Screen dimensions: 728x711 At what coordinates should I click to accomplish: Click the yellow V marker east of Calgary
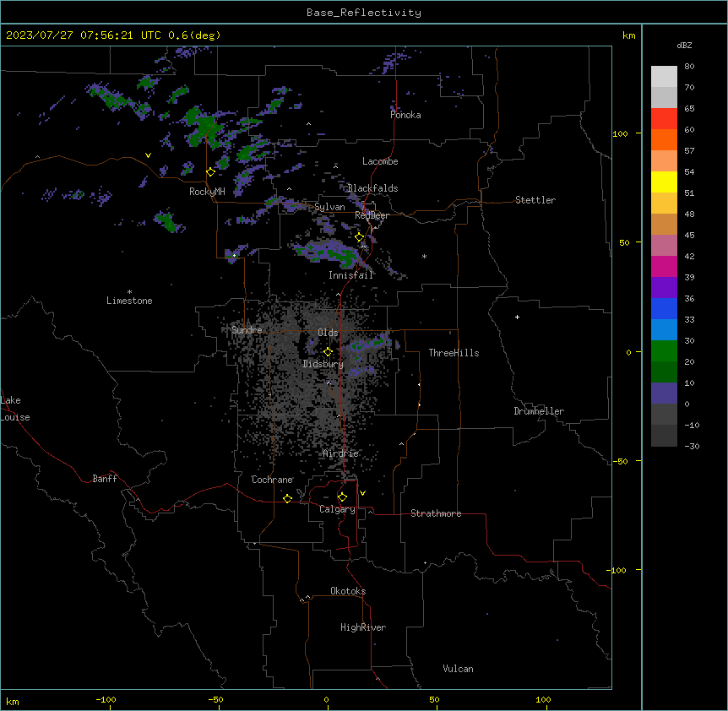click(362, 493)
